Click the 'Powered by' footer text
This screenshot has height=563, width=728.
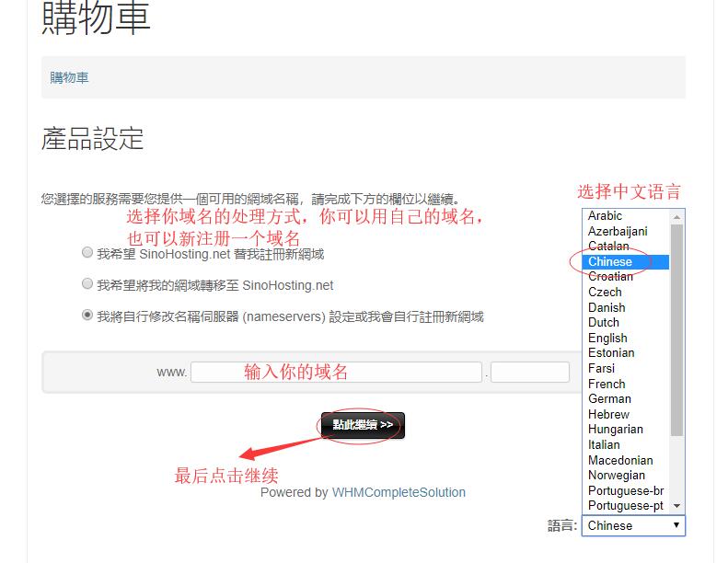[x=295, y=492]
